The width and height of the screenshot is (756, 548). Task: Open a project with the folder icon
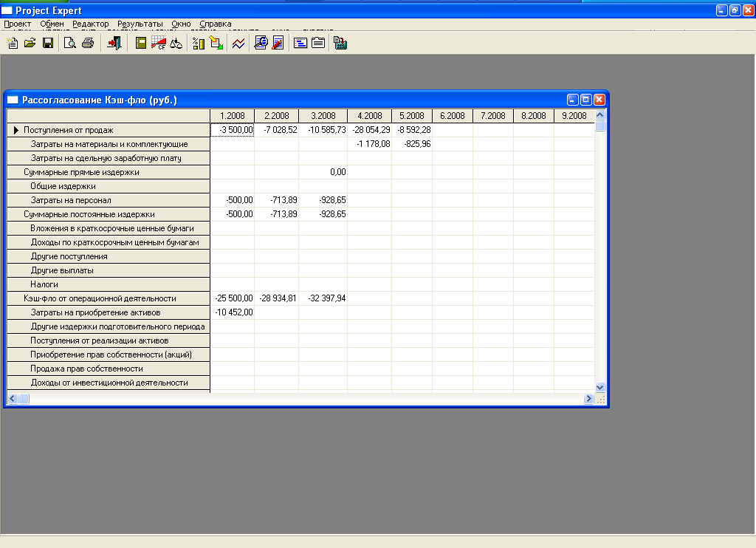[30, 44]
